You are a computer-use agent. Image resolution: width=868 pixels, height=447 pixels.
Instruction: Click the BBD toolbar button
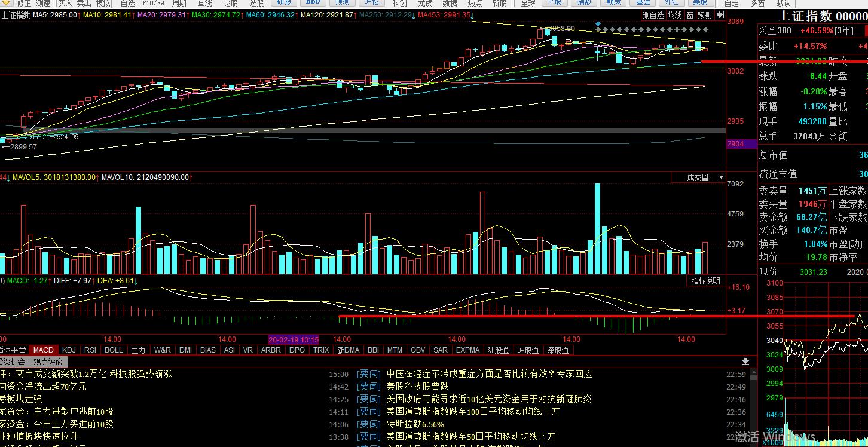pos(313,3)
